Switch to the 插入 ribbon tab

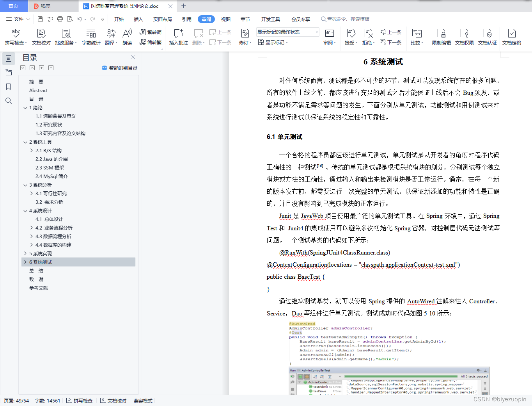coord(138,19)
